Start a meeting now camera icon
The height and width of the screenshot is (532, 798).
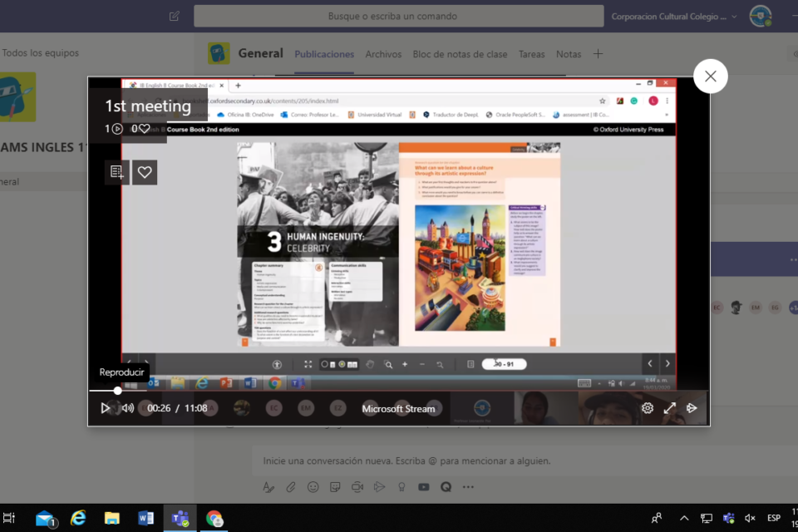pos(357,487)
